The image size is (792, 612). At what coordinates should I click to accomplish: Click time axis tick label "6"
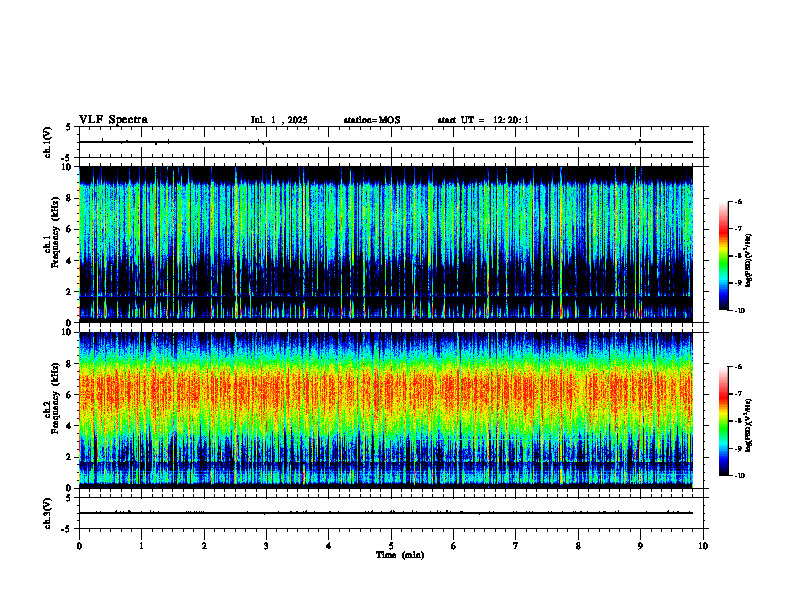(x=454, y=546)
